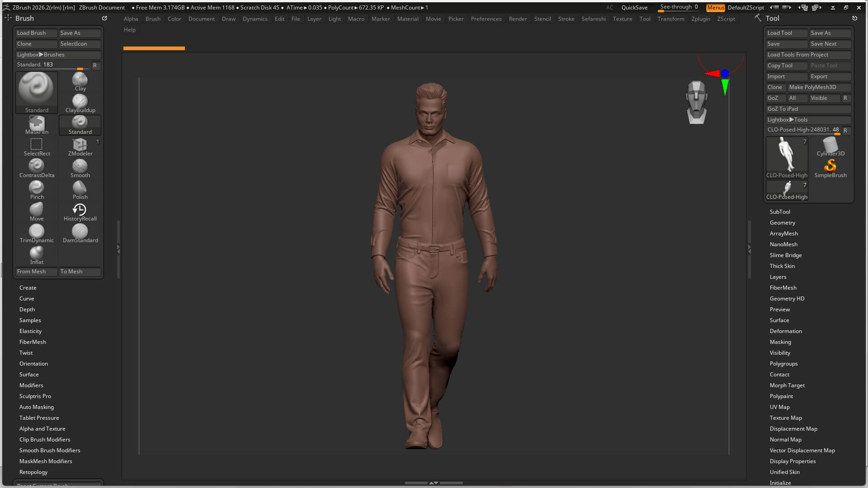Click the Tool palette hammer icon
The width and height of the screenshot is (868, 488).
pos(758,18)
